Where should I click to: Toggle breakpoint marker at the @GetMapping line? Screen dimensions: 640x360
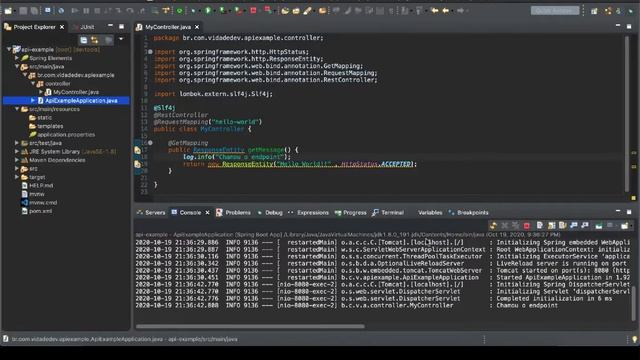click(x=150, y=143)
